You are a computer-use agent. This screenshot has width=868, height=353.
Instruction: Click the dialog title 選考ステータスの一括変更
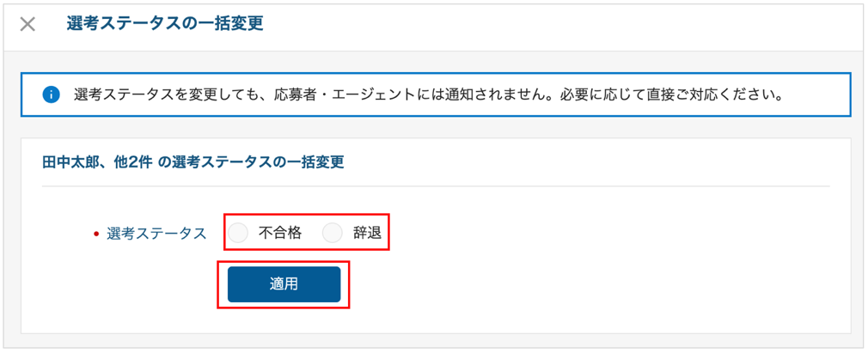pos(164,24)
